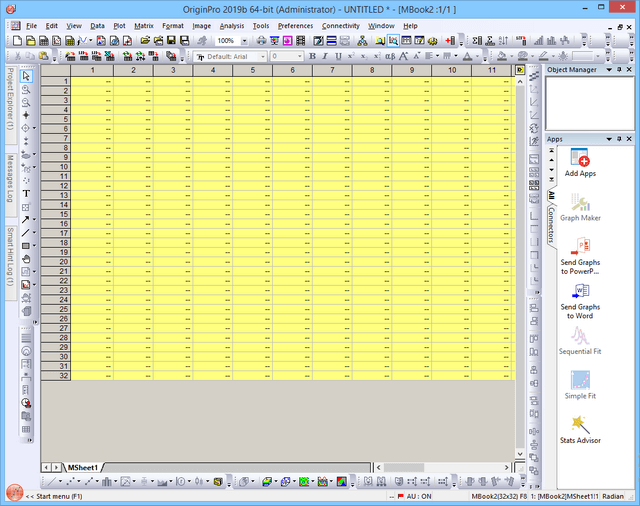Select the Arrow drawing tool
Viewport: 640px width, 506px height.
24,219
